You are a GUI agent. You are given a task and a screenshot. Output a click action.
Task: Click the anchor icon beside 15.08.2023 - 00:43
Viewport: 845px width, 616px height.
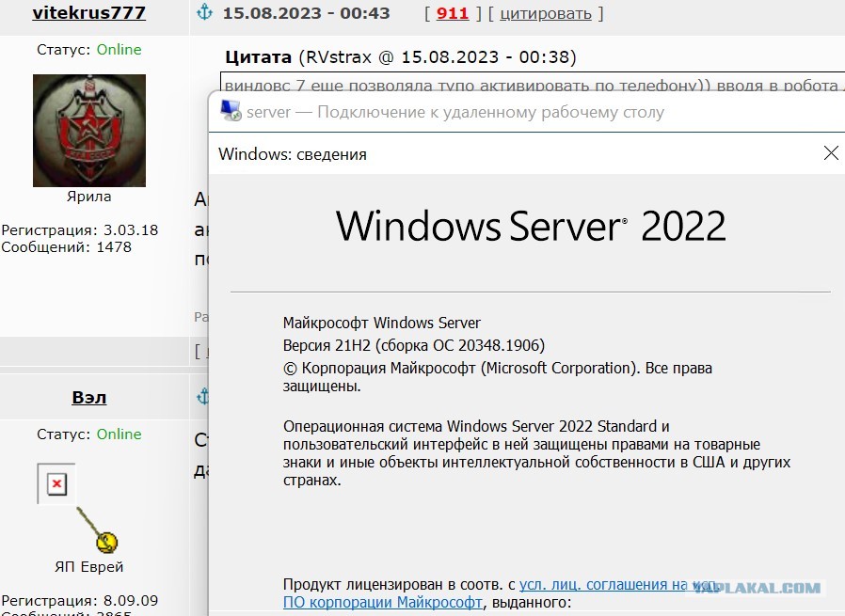pyautogui.click(x=204, y=12)
